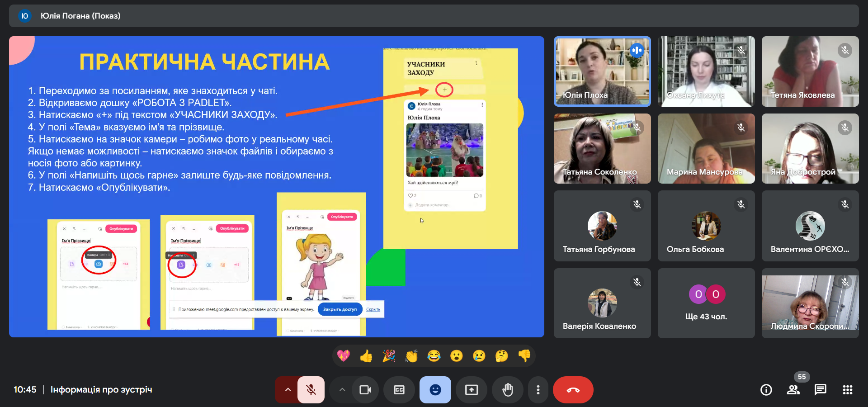Open the present screen option
Viewport: 868px width, 407px height.
tap(472, 390)
